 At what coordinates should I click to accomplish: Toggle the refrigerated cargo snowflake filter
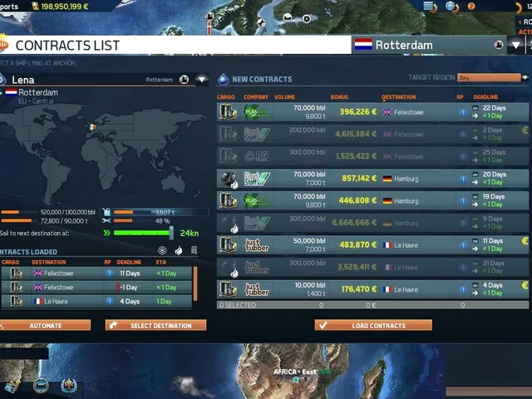[162, 250]
